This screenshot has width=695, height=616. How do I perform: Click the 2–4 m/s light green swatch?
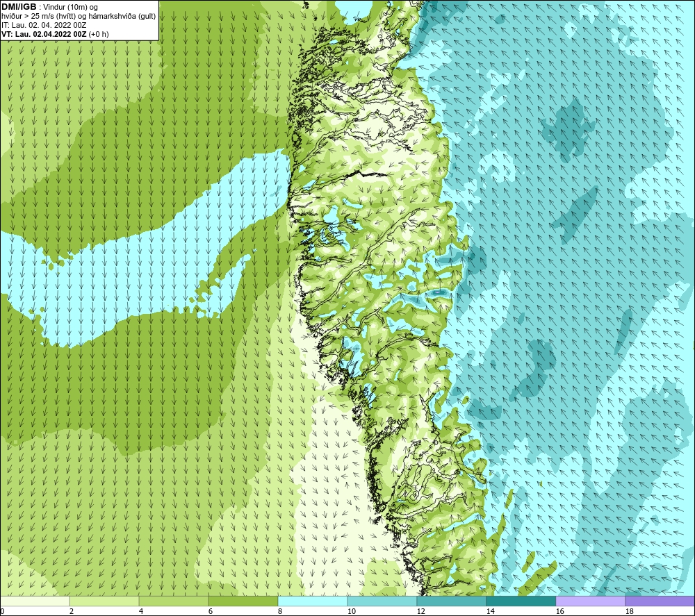[x=104, y=601]
